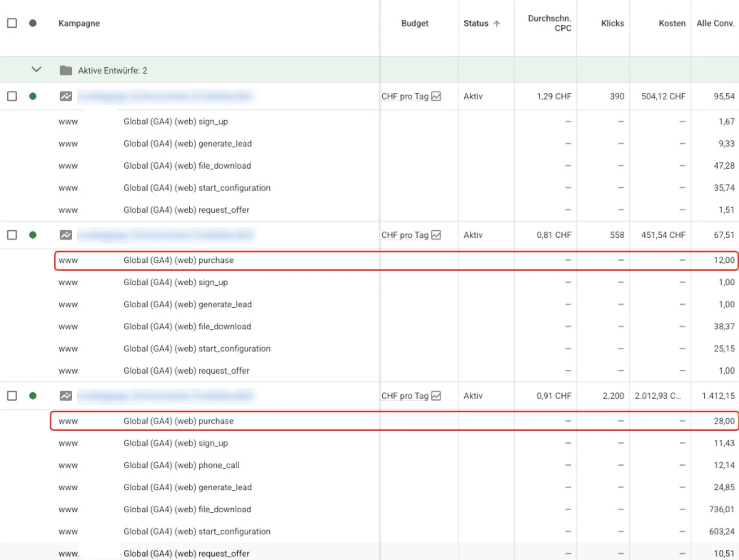Click the campaign type icon of the 0,81 CHF campaign
The height and width of the screenshot is (560, 739).
66,235
